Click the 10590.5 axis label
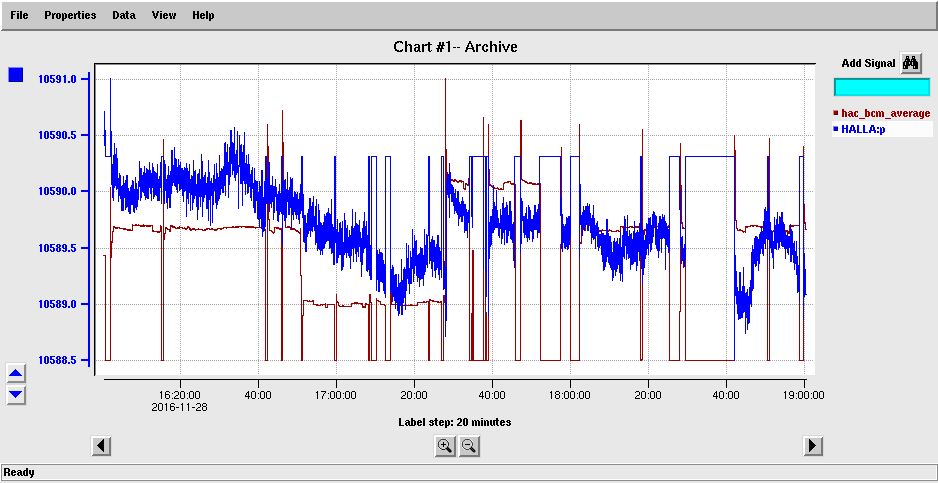 (x=57, y=135)
